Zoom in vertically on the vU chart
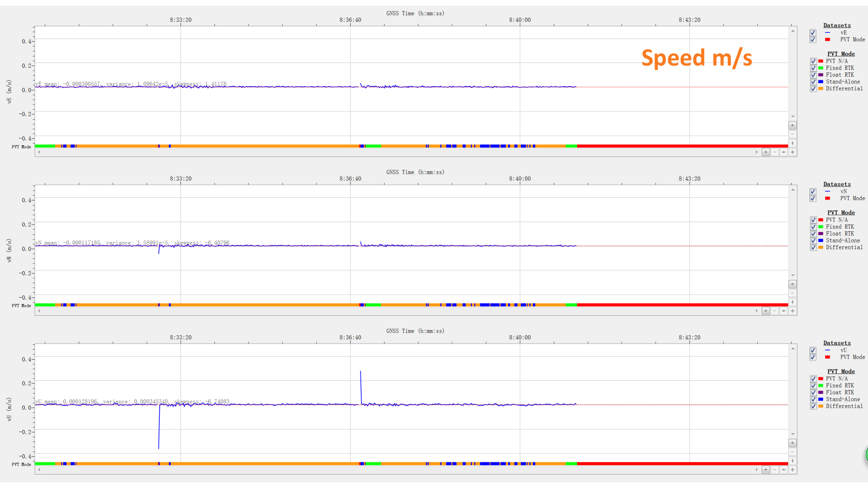 point(792,443)
